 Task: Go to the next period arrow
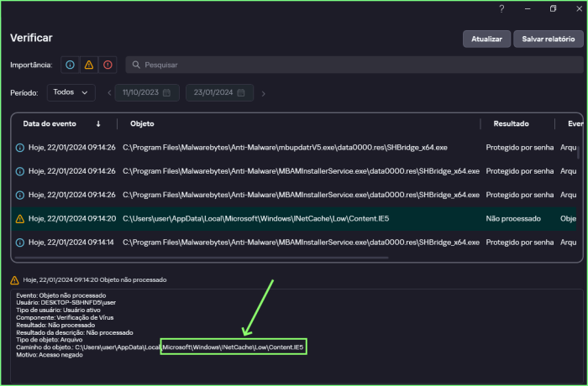[264, 93]
